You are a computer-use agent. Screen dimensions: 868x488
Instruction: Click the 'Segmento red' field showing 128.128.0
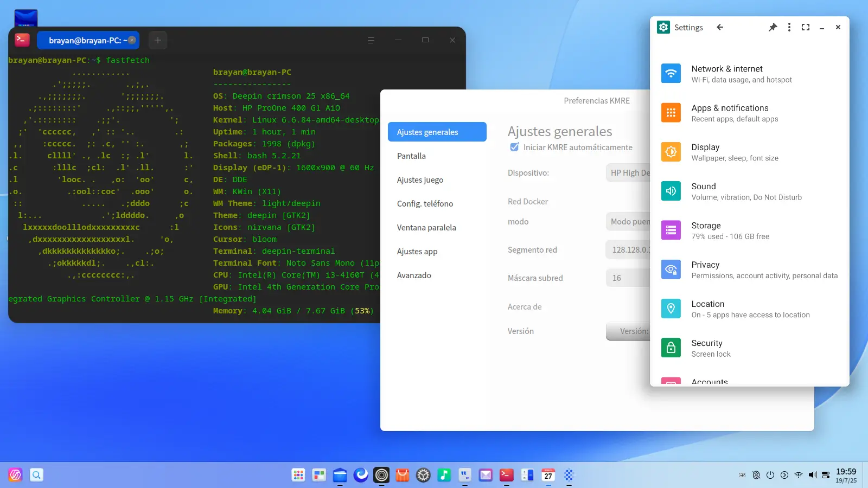coord(628,249)
